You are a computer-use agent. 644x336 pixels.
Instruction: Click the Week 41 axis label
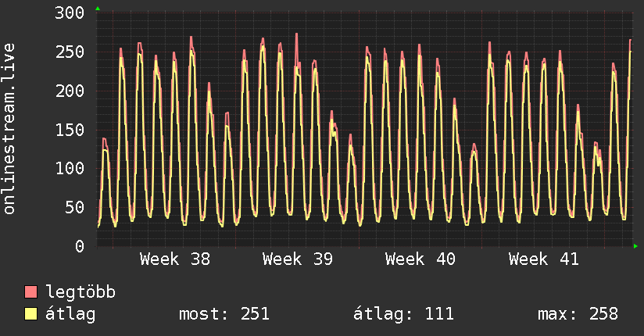[544, 259]
